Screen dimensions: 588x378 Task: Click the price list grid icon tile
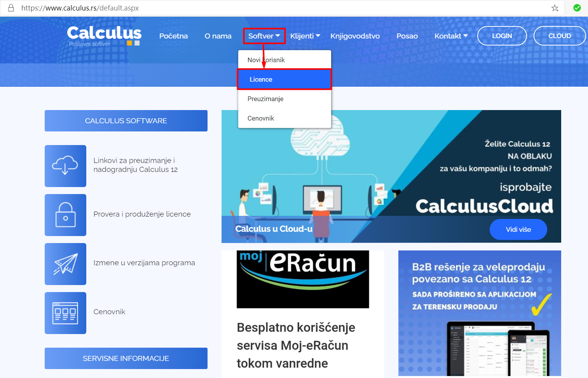point(65,313)
